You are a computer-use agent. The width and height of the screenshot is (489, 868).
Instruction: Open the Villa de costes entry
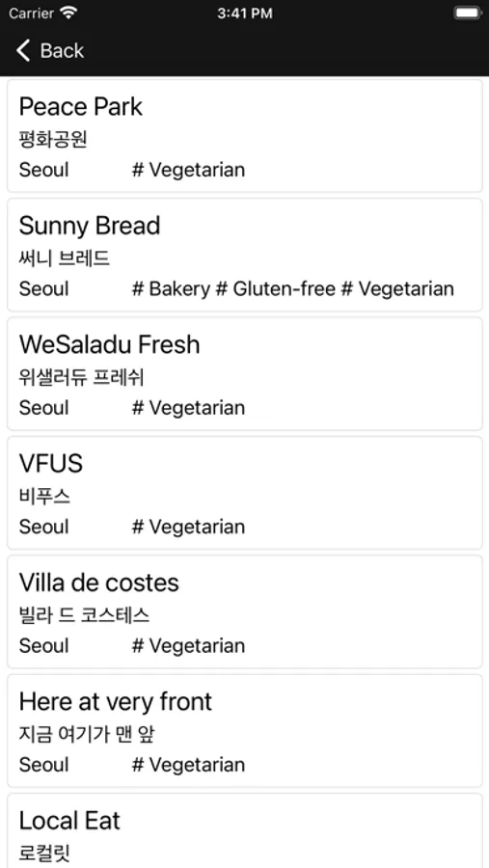click(245, 611)
